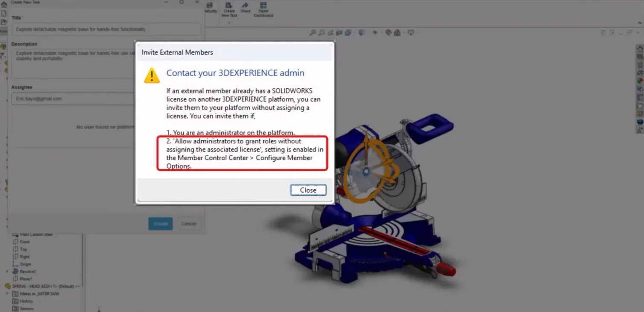Click the Assignee field with Eric.kayo@gmail.com

click(73, 98)
